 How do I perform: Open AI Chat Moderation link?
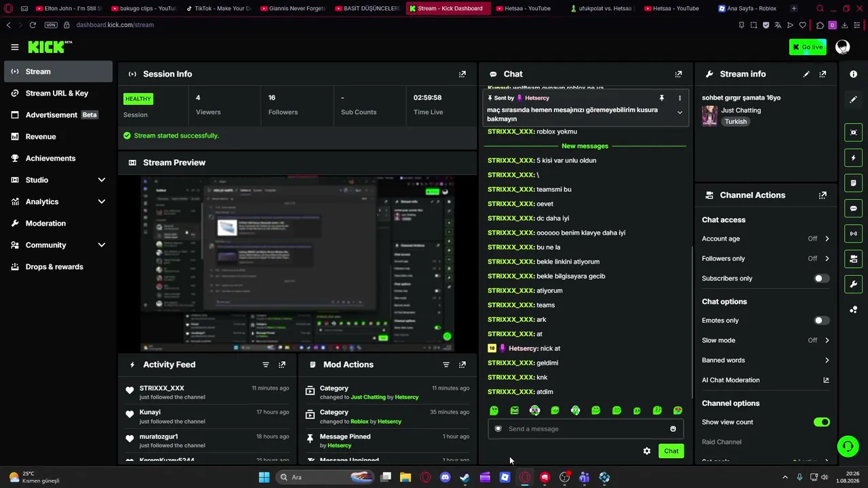click(766, 380)
